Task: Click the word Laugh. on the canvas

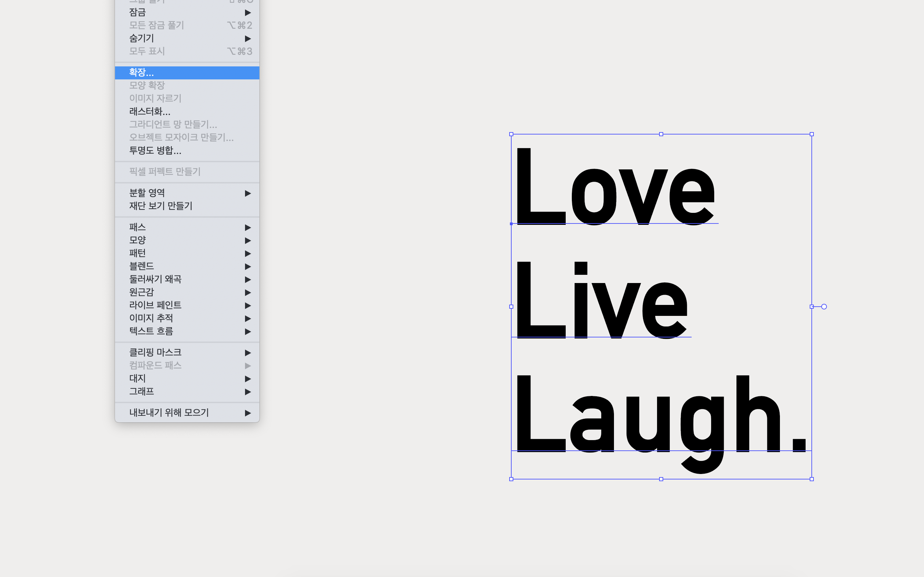Action: click(660, 420)
